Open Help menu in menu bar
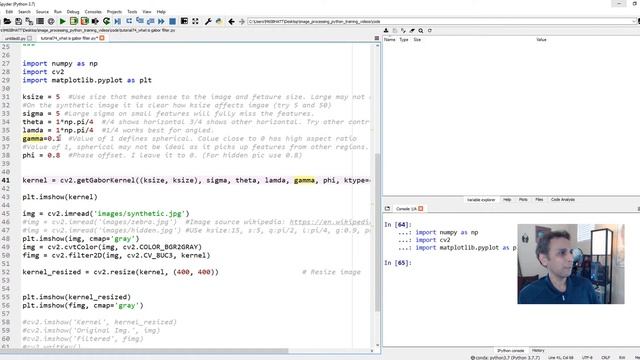The height and width of the screenshot is (360, 640). click(161, 12)
